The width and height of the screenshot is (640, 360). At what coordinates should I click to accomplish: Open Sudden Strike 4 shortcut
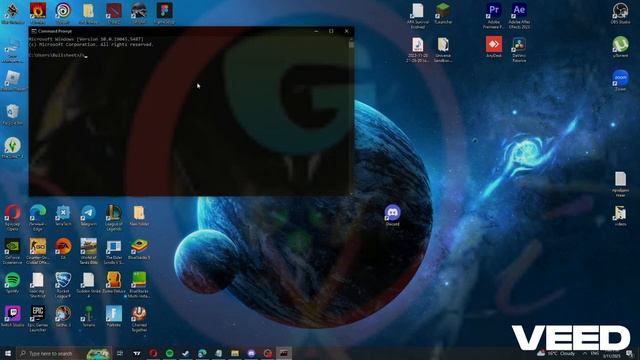click(88, 284)
